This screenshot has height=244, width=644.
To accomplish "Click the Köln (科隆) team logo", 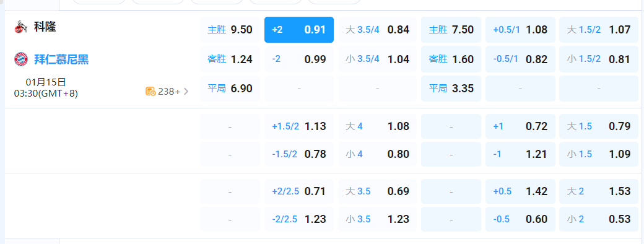I will 21,27.
